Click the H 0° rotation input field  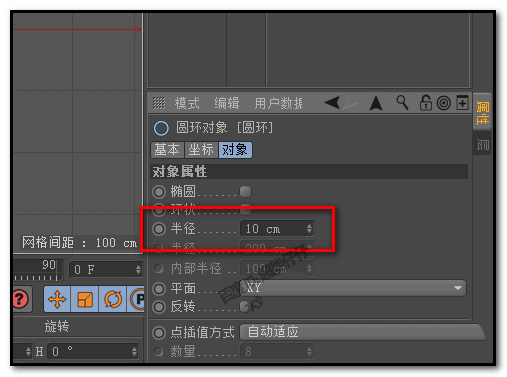[93, 351]
